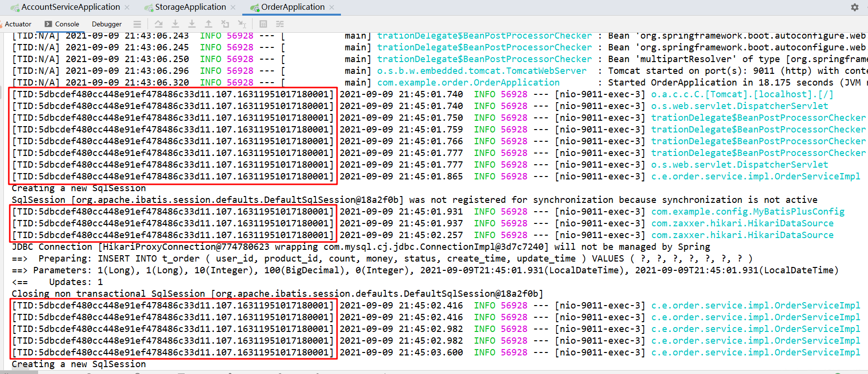Click the Step Out icon
Viewport: 868px width, 374px height.
pos(209,24)
